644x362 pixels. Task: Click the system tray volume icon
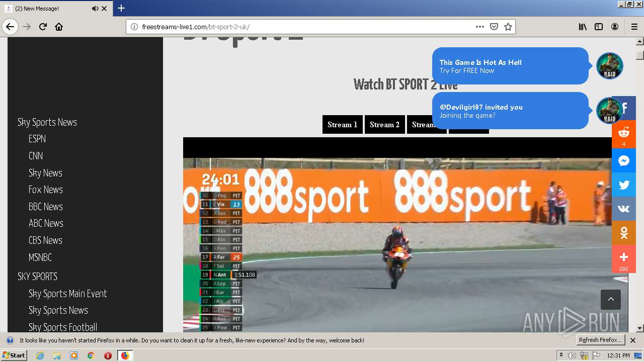(572, 355)
